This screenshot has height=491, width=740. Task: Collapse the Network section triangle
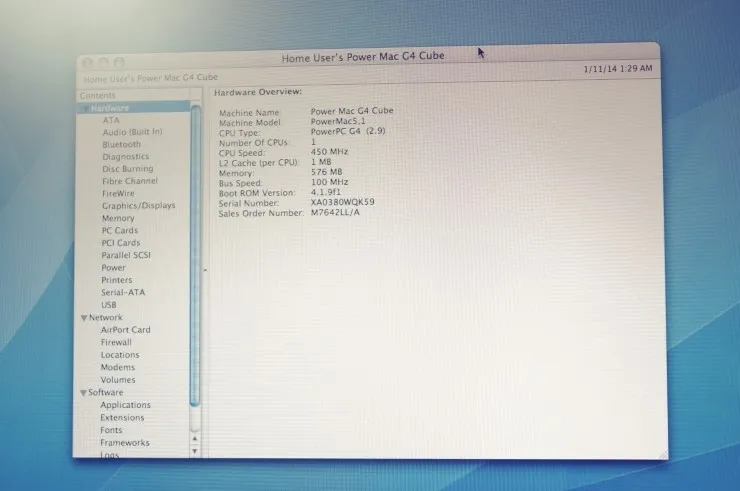pyautogui.click(x=84, y=318)
